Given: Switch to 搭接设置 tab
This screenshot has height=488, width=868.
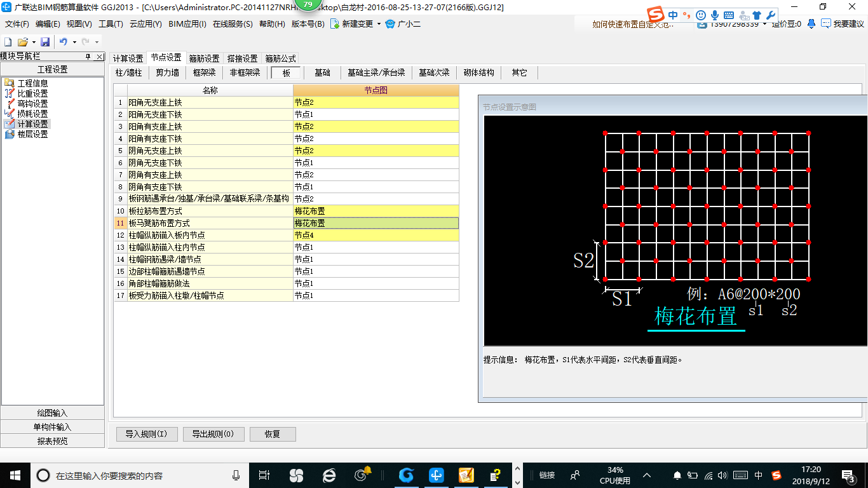Looking at the screenshot, I should pyautogui.click(x=242, y=58).
